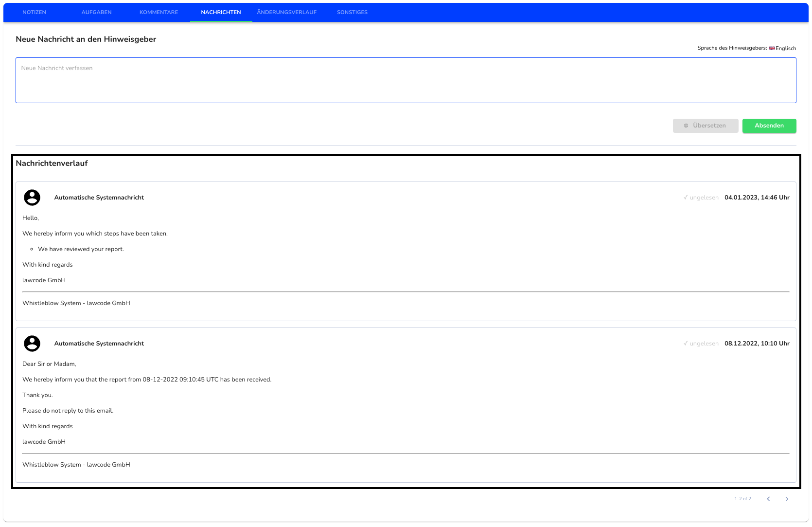Click the ungelesen checkmark on 04.01.2023 message
This screenshot has width=812, height=527.
point(686,198)
